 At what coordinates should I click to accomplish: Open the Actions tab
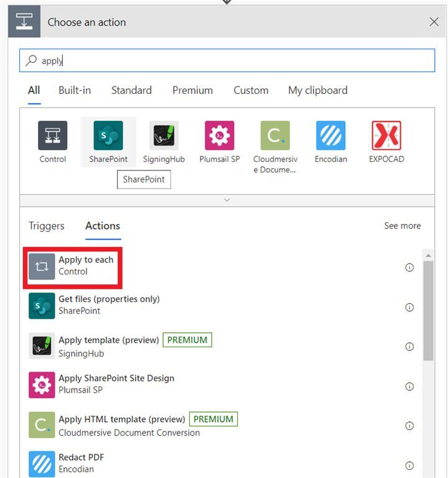point(103,226)
